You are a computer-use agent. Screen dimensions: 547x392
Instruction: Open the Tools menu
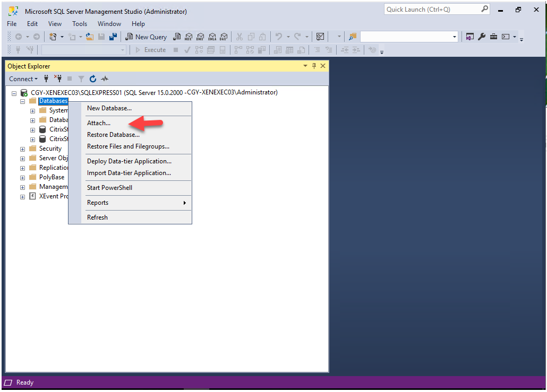click(80, 24)
